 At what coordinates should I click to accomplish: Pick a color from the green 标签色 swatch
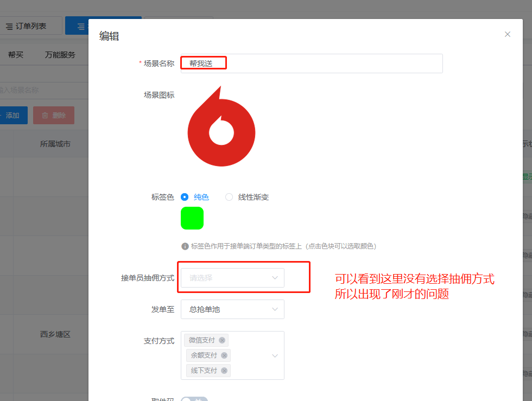[x=192, y=218]
